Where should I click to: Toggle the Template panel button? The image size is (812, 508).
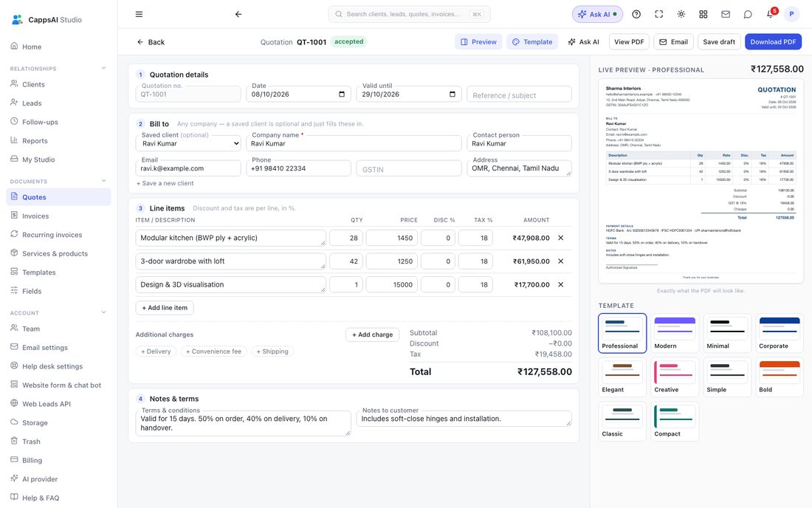531,42
